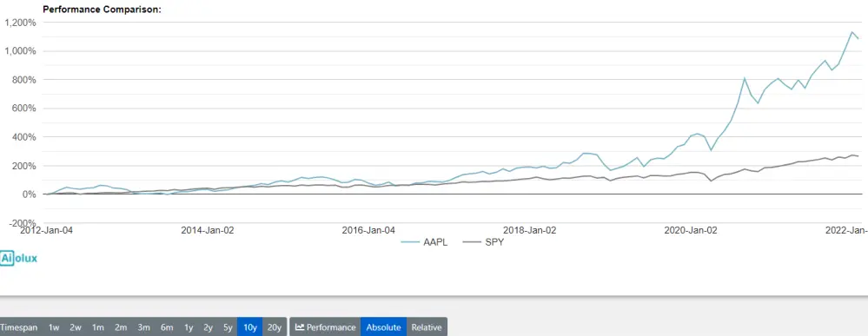Screen dimensions: 868x336
Task: Click the 1,000% y-axis label
Action: pyautogui.click(x=20, y=51)
